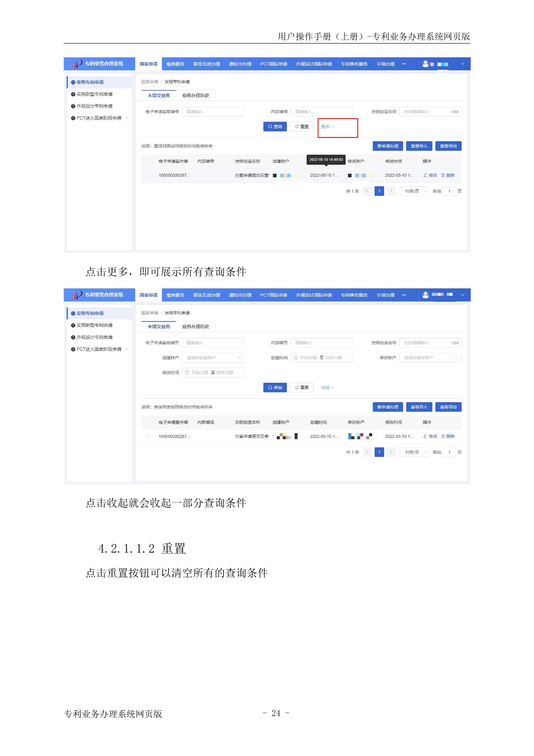This screenshot has width=534, height=756.
Task: Collapse the query conditions with 收起
Action: click(x=327, y=388)
